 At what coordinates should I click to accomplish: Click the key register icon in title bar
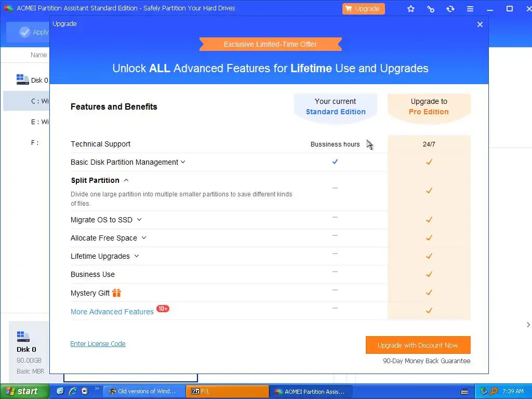[x=431, y=9]
